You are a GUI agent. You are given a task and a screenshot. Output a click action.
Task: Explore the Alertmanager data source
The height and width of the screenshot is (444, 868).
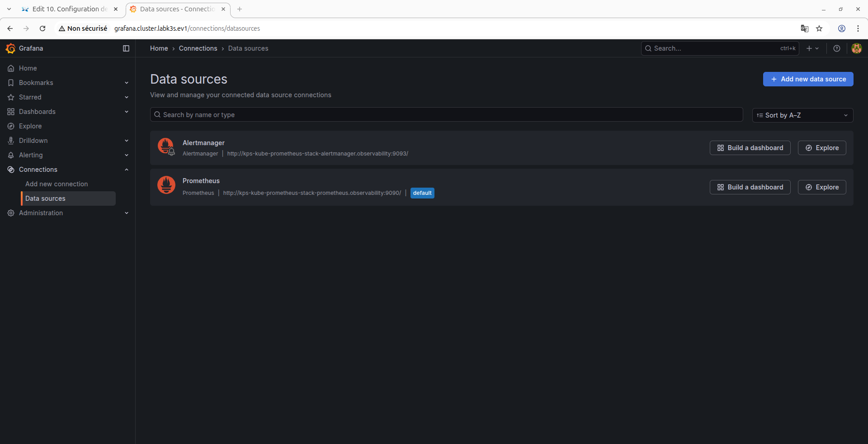coord(822,148)
